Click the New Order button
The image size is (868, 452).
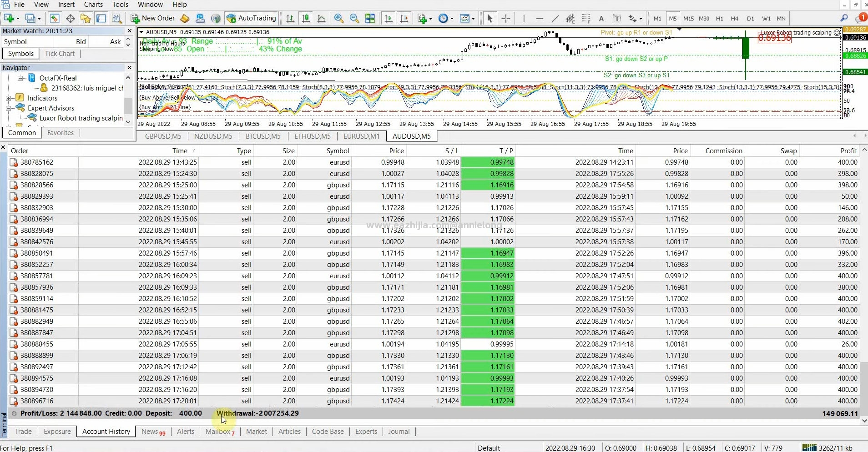[x=153, y=18]
